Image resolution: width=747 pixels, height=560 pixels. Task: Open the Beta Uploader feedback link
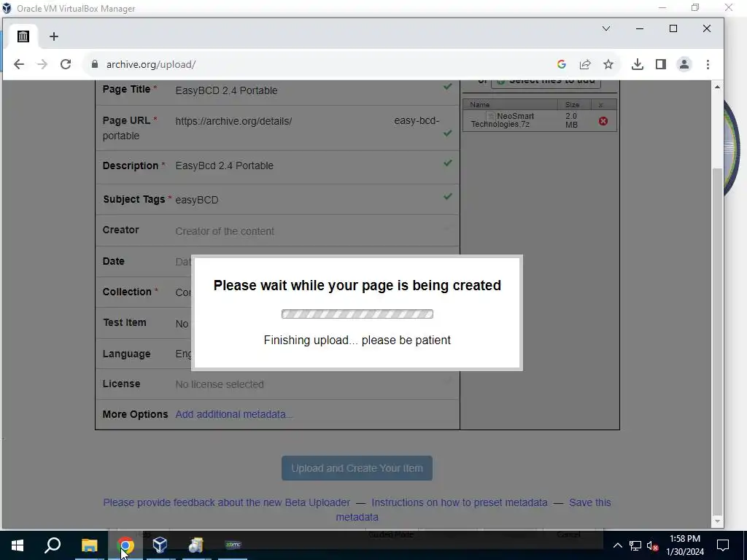tap(227, 502)
